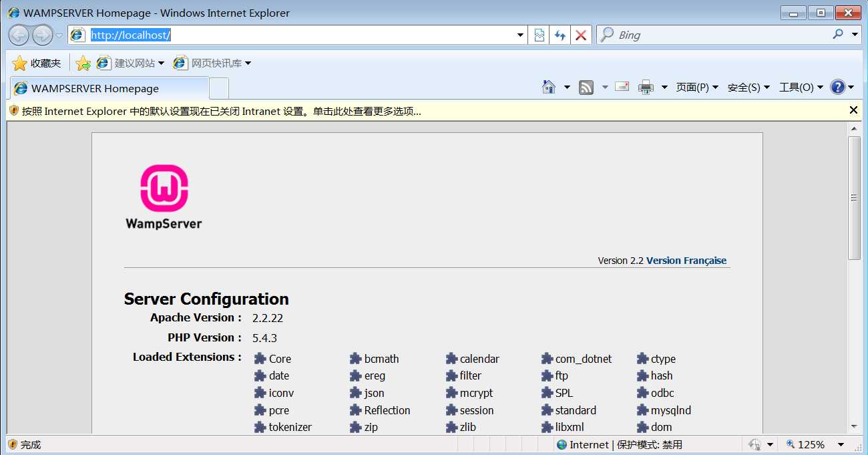Image resolution: width=868 pixels, height=455 pixels.
Task: Click the Reflection extension text
Action: click(x=387, y=410)
